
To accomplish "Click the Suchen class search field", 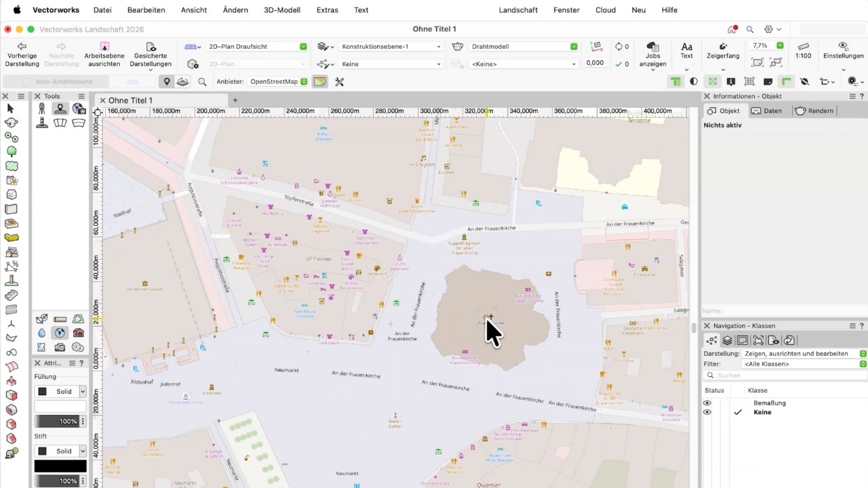I will [x=785, y=375].
